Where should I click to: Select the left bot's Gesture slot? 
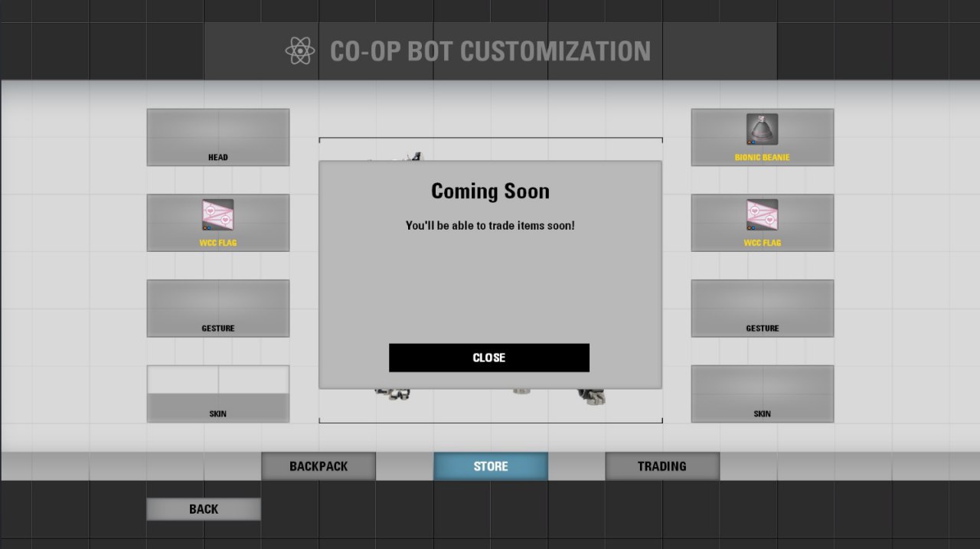(218, 309)
